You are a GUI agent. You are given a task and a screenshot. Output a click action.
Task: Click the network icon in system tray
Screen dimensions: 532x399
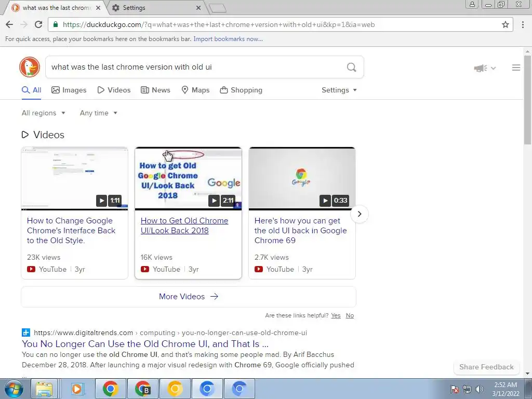coord(467,389)
